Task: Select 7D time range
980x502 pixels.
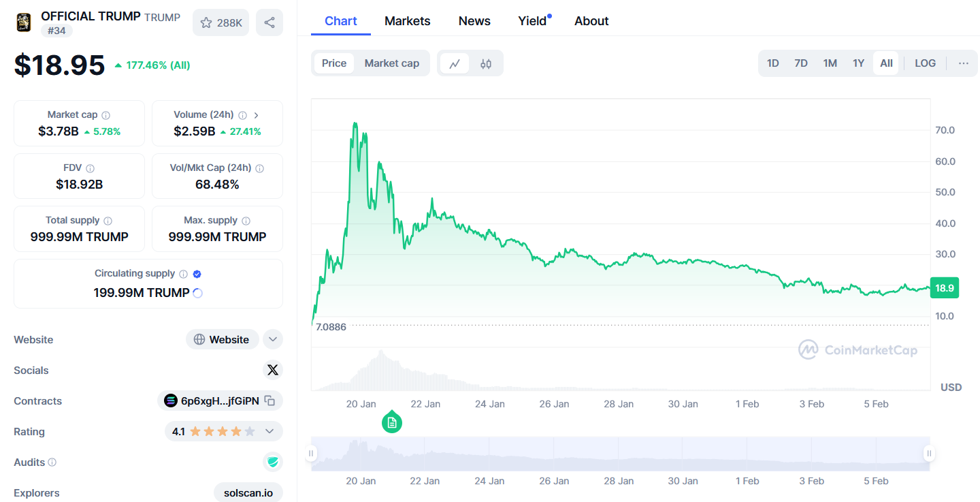Action: [801, 63]
